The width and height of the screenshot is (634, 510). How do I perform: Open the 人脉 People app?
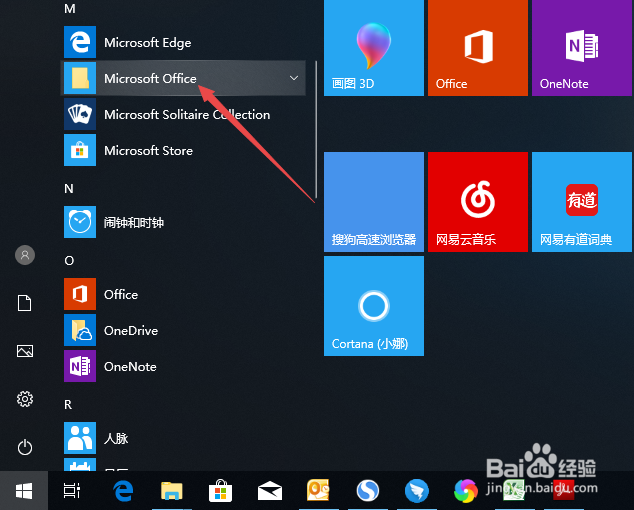pyautogui.click(x=183, y=438)
